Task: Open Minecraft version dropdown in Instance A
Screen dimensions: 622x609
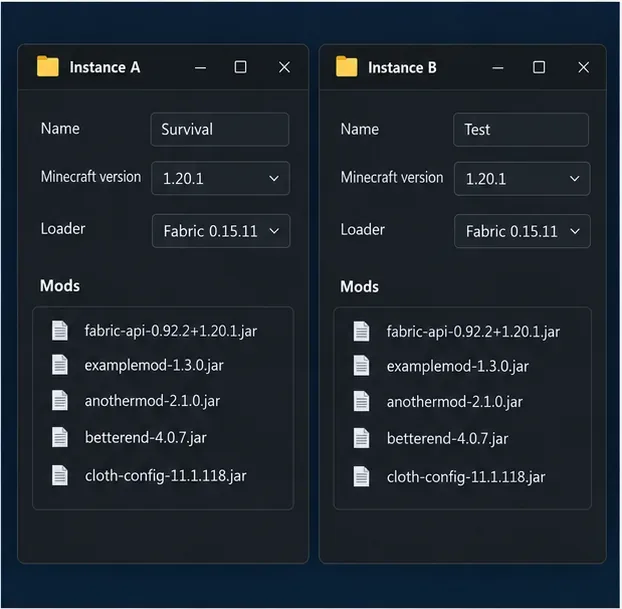Action: [x=221, y=178]
